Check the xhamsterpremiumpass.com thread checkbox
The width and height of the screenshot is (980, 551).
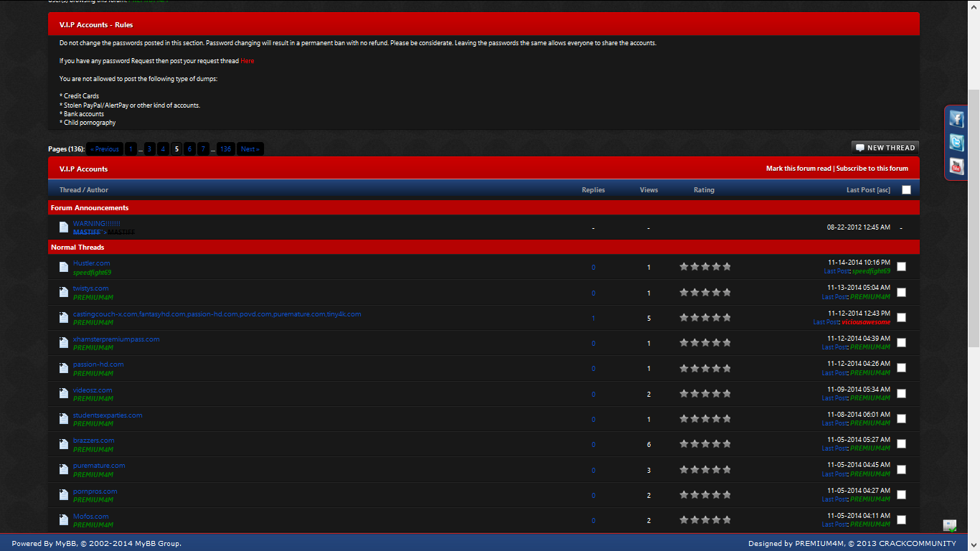tap(901, 343)
